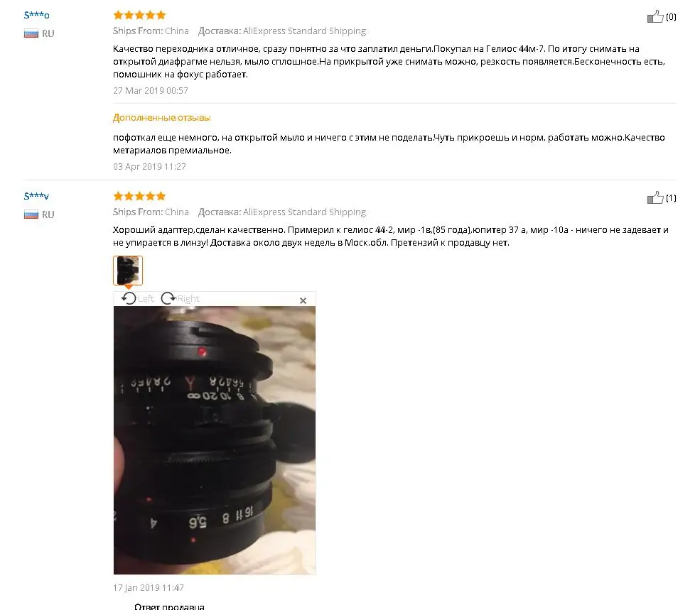This screenshot has width=700, height=610.
Task: Click the Left rotate label
Action: click(146, 298)
